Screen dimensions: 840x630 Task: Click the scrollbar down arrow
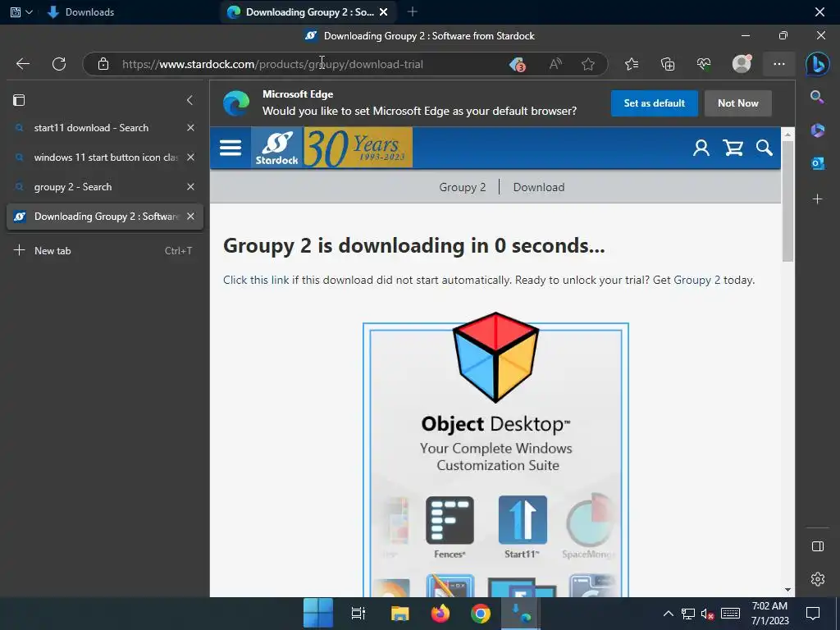click(x=787, y=590)
